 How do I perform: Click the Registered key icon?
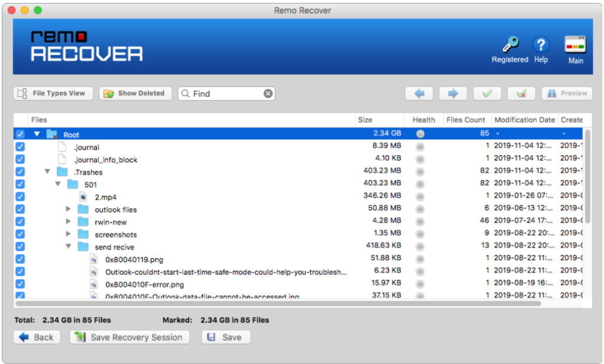510,44
